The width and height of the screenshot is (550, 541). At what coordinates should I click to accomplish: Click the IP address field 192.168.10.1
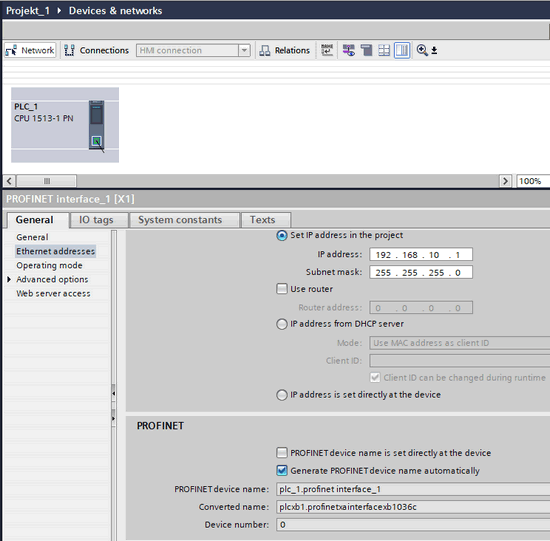pyautogui.click(x=421, y=255)
